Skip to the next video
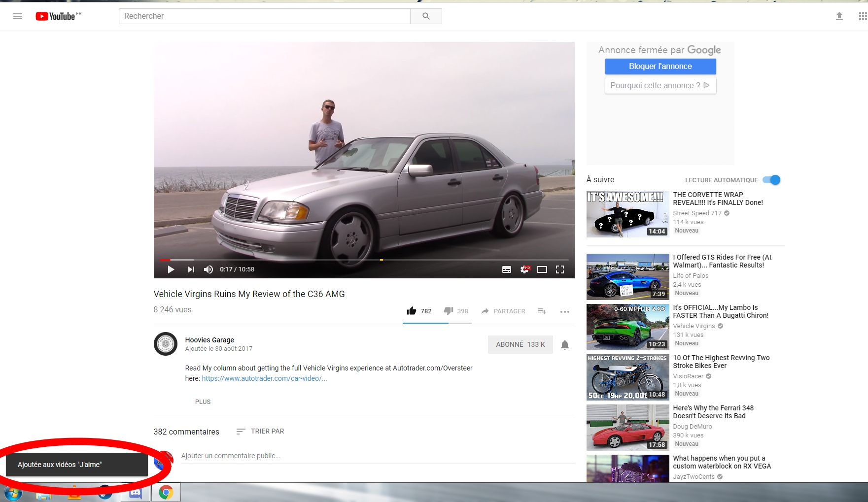 pos(191,269)
